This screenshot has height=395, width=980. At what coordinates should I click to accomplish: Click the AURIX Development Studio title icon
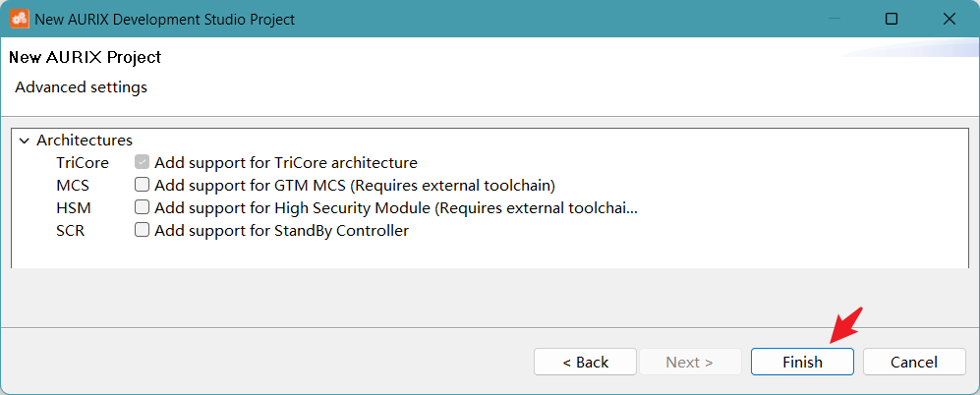click(x=19, y=19)
